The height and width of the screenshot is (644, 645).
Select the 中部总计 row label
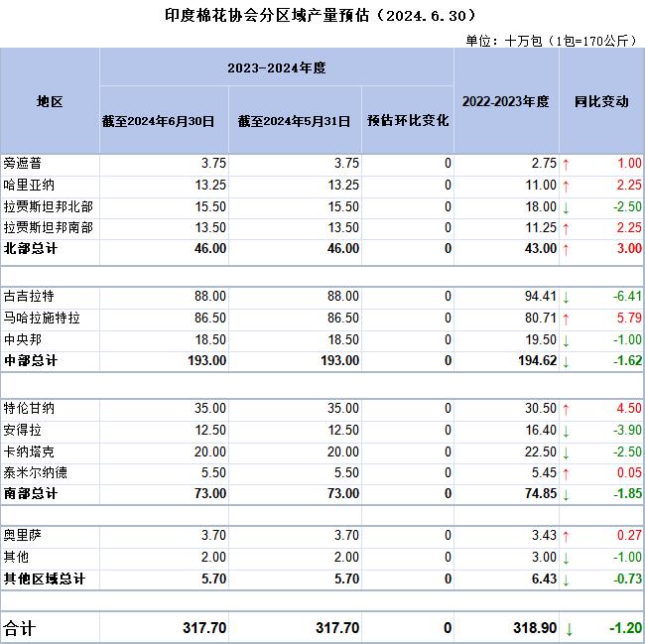(x=31, y=361)
